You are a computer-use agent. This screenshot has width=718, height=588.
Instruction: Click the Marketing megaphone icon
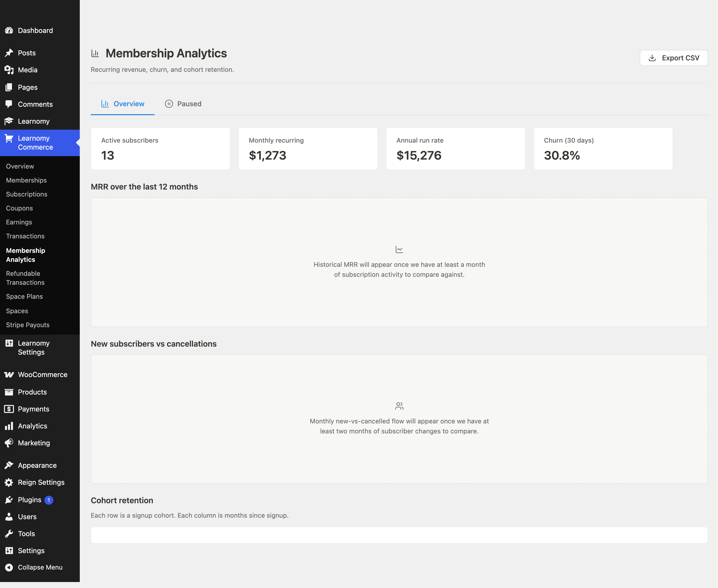click(9, 443)
